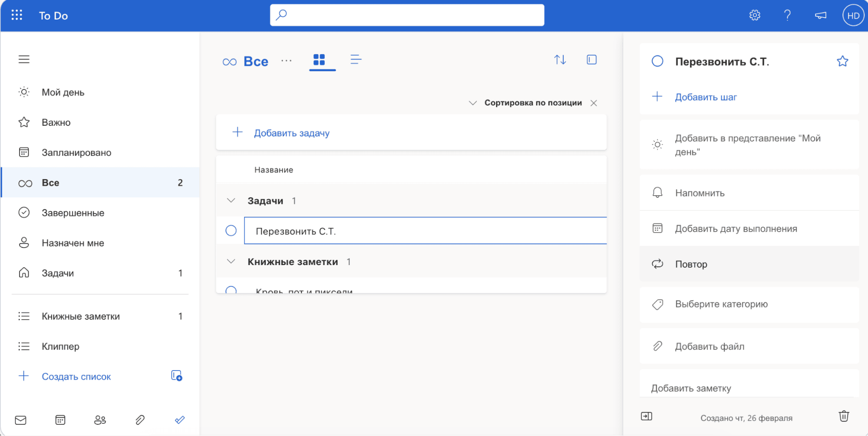Click Добавить шаг link
The image size is (868, 436).
tap(705, 97)
